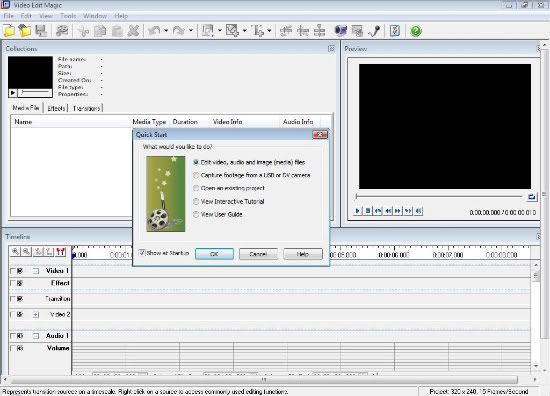
Task: Open the Window menu
Action: (x=95, y=16)
